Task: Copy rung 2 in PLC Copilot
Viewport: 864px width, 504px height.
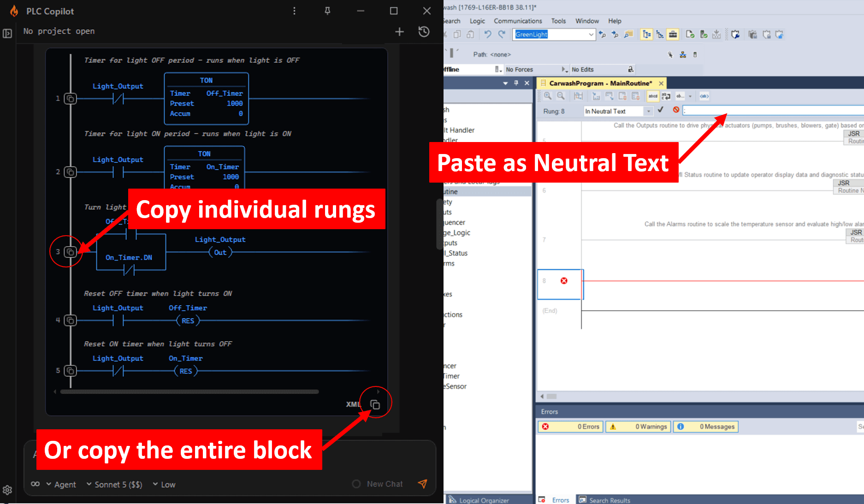Action: click(x=70, y=172)
